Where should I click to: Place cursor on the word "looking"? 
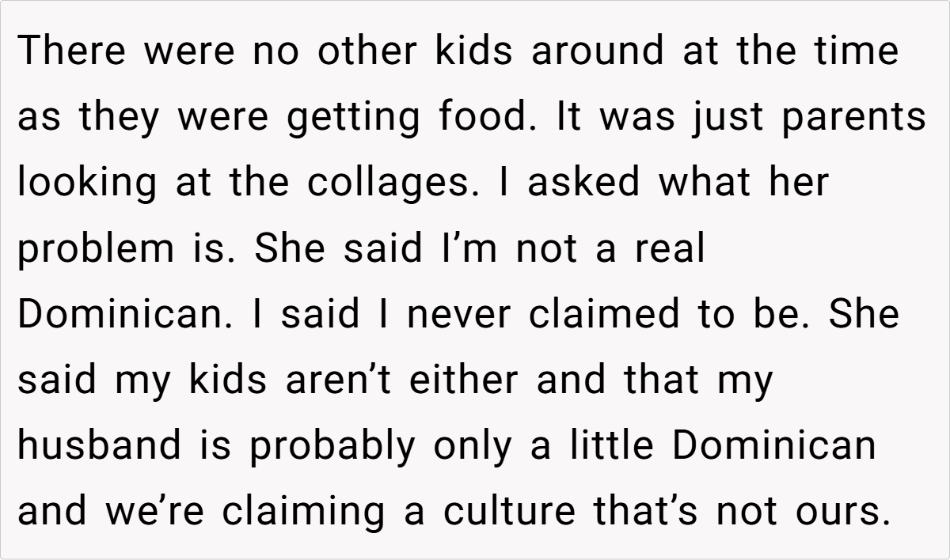[x=88, y=183]
